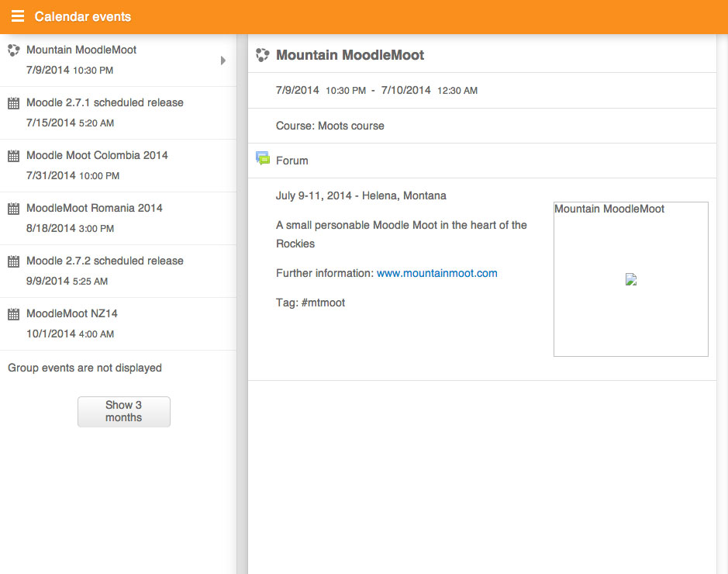This screenshot has width=728, height=574.
Task: Click the 7/10/2014 end date text
Action: coord(405,90)
